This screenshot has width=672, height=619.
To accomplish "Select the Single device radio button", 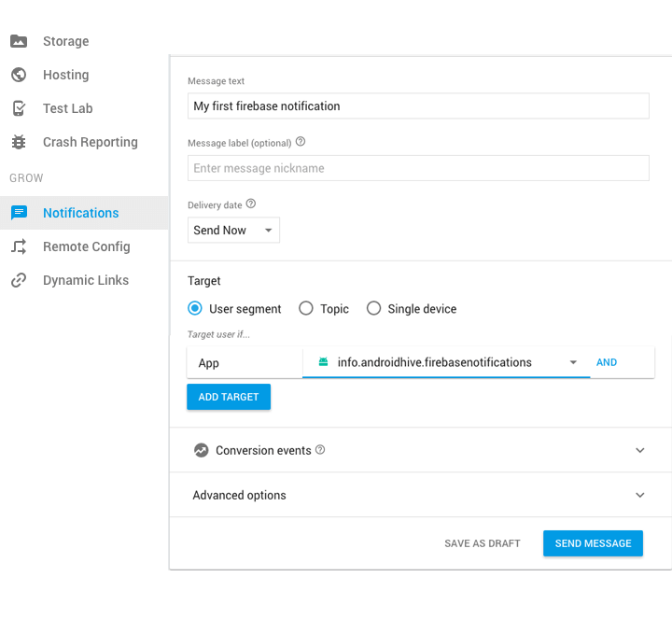I will (373, 308).
